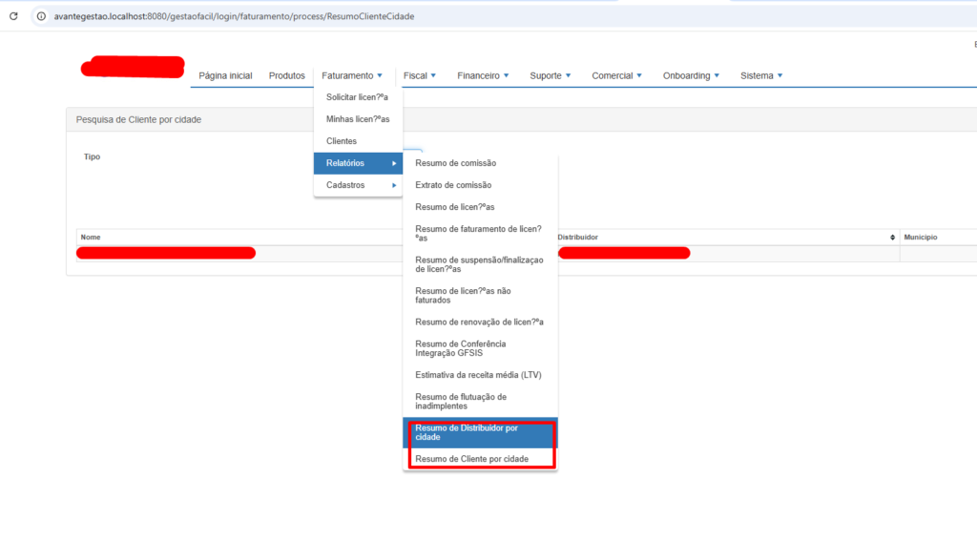Expand the Fiscal dropdown menu

pos(419,75)
